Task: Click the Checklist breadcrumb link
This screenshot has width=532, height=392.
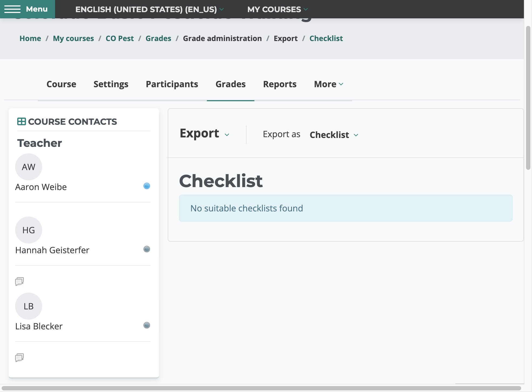Action: coord(326,38)
